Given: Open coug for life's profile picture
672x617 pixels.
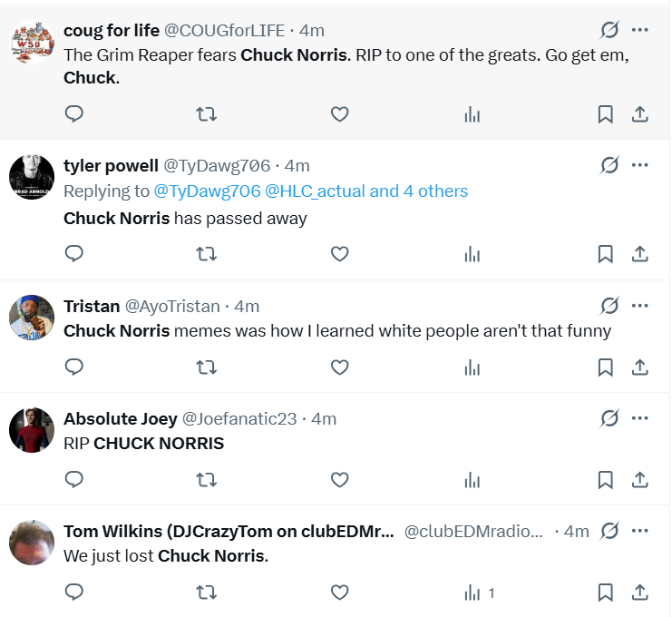Looking at the screenshot, I should click(32, 42).
